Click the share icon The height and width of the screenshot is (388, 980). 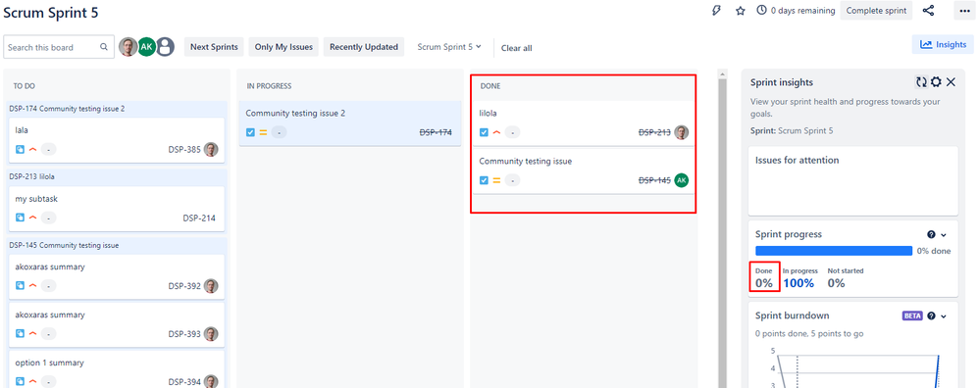coord(929,11)
